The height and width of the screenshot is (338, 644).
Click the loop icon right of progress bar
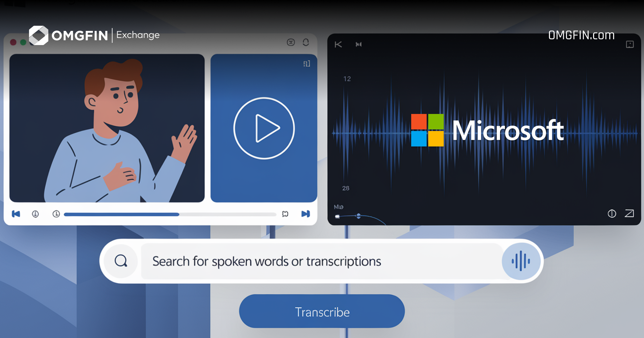click(285, 214)
